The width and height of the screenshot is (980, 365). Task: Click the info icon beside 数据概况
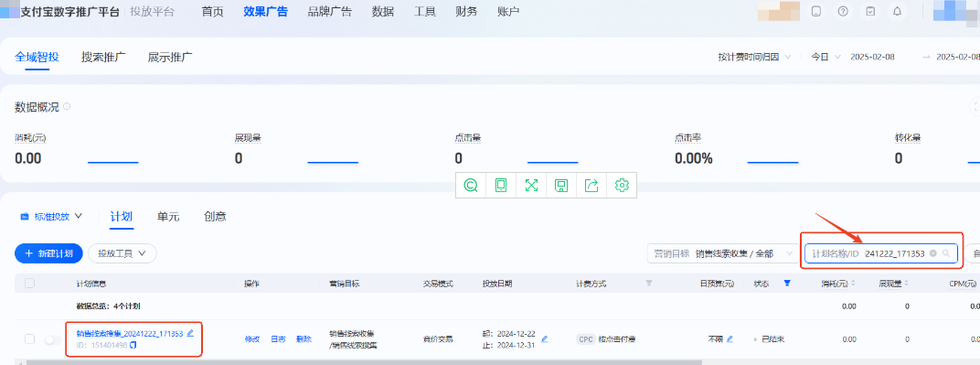tap(67, 107)
